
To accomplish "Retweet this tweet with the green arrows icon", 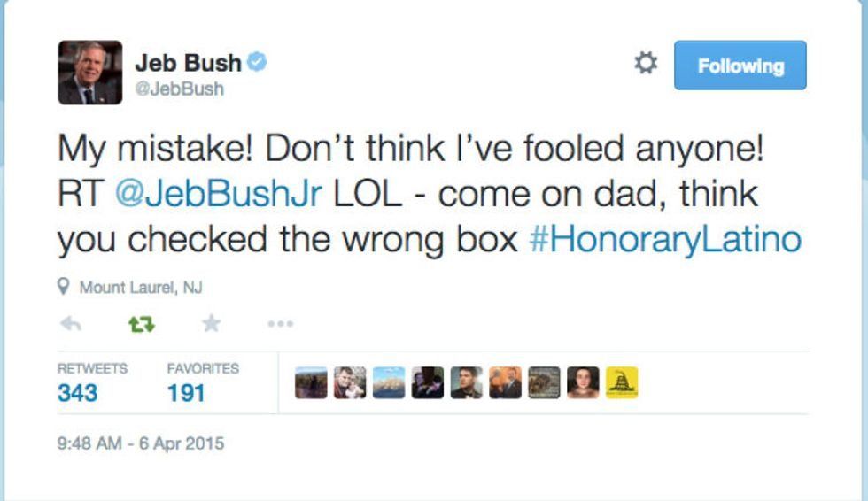I will pyautogui.click(x=141, y=325).
